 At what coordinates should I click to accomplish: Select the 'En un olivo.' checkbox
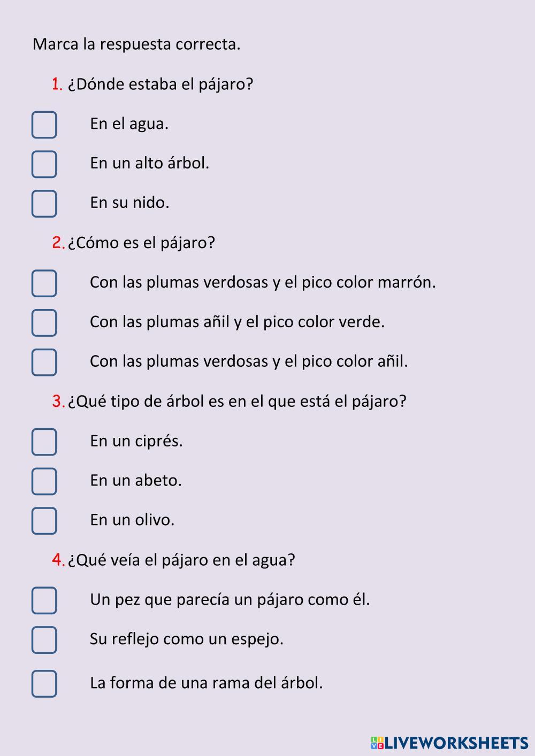(x=44, y=521)
